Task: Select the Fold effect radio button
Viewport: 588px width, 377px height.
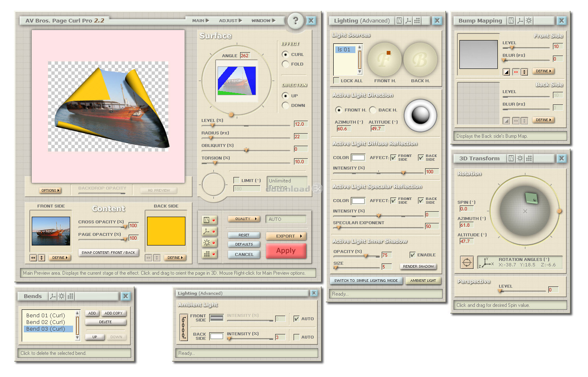Action: coord(286,64)
